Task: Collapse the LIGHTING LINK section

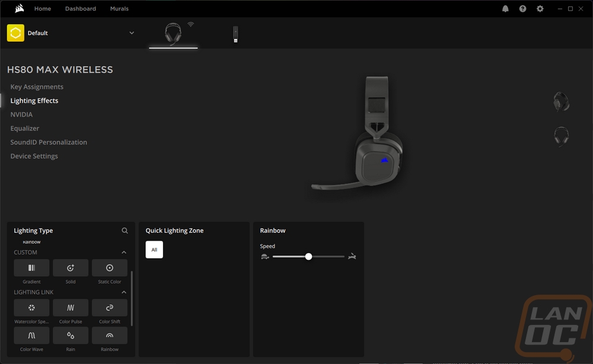Action: coord(124,292)
